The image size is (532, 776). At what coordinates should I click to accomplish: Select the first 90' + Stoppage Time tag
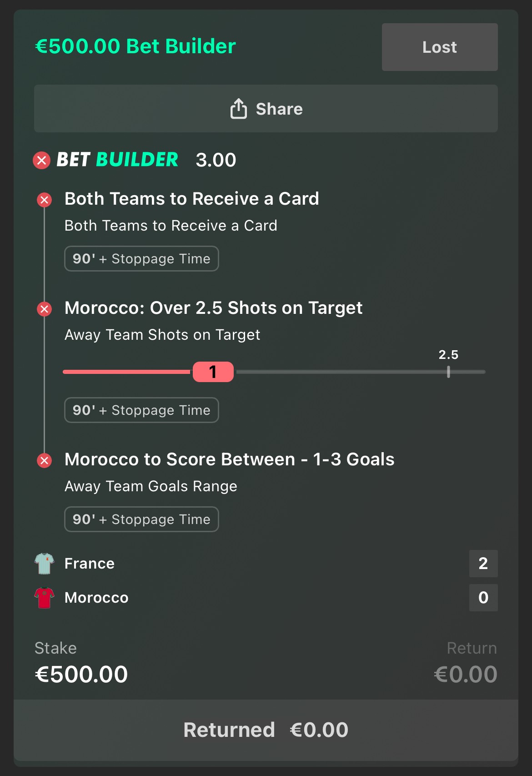click(x=141, y=259)
